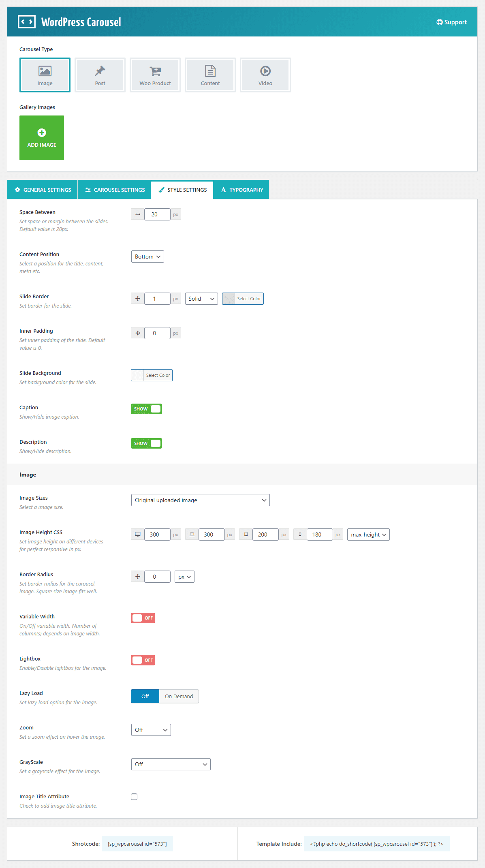
Task: Toggle the Caption show switch
Action: click(x=146, y=409)
